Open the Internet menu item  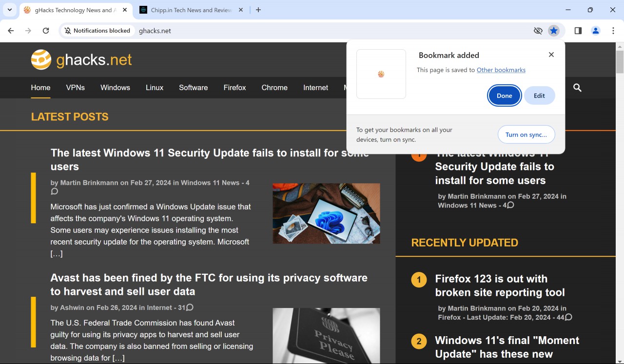click(x=315, y=88)
